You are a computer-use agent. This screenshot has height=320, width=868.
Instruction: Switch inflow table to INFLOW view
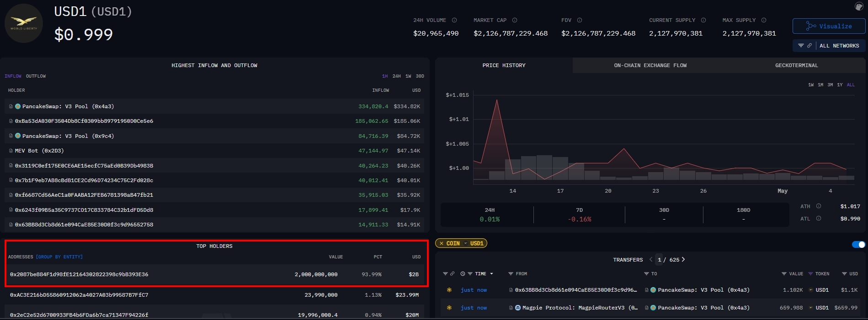[13, 76]
